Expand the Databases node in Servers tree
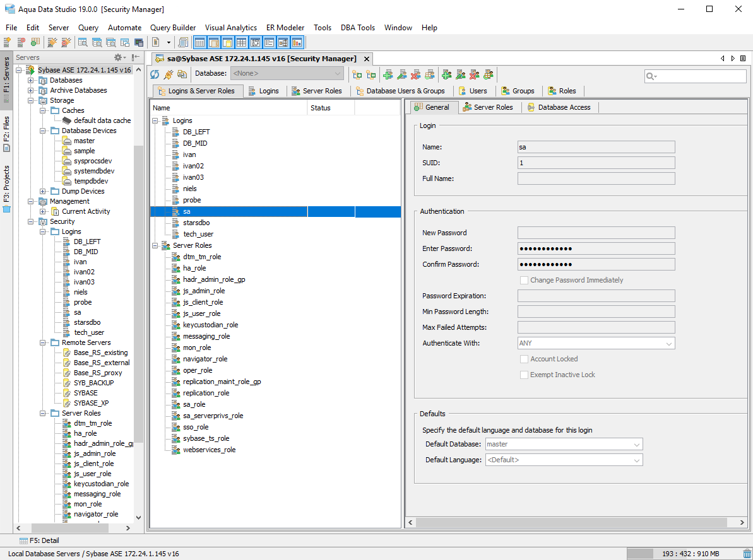The height and width of the screenshot is (560, 753). (31, 80)
